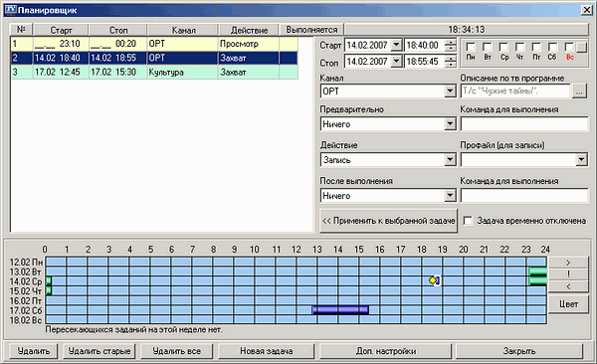Screen dimensions: 597x364
Task: Click the '<' previous week button
Action: click(x=568, y=286)
